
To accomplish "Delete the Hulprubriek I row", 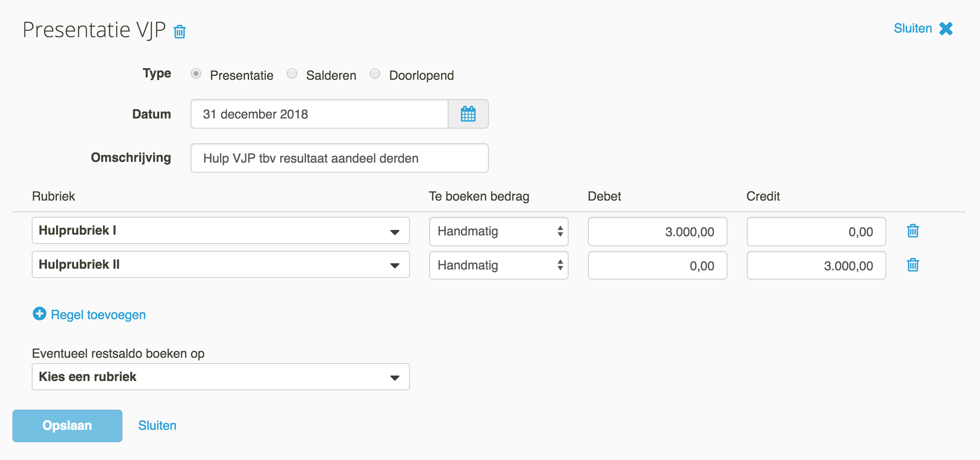I will point(913,231).
